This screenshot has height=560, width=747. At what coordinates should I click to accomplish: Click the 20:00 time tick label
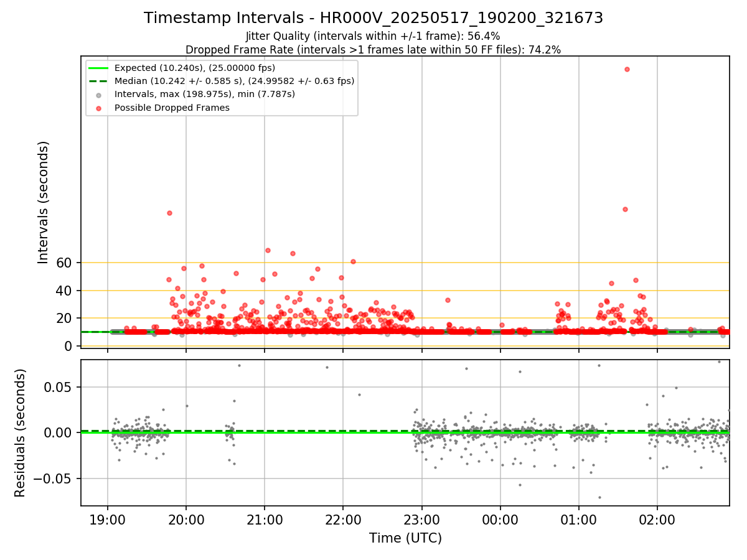[x=186, y=519]
